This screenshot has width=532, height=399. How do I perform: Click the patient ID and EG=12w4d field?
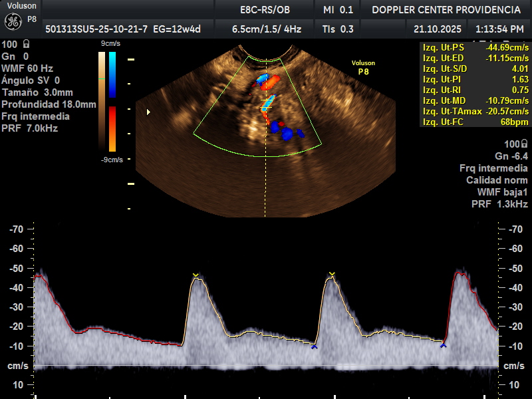point(123,29)
